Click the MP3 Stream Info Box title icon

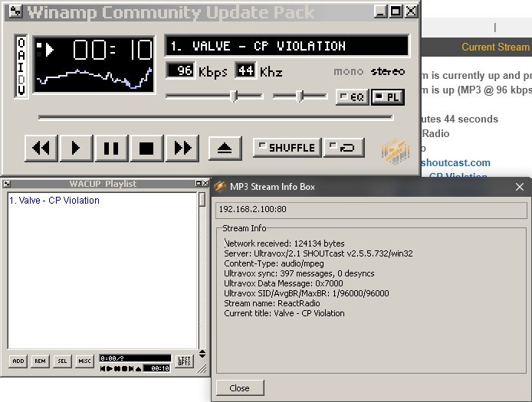[219, 187]
